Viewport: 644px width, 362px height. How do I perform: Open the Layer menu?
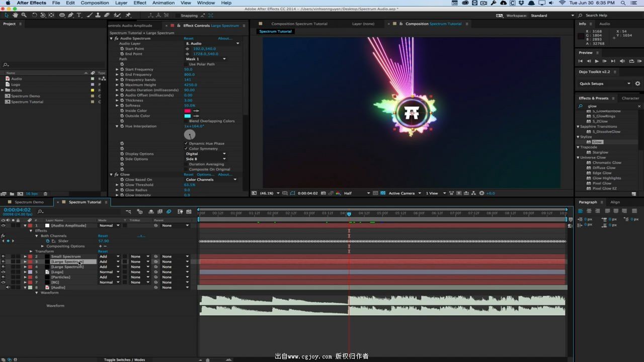point(121,3)
